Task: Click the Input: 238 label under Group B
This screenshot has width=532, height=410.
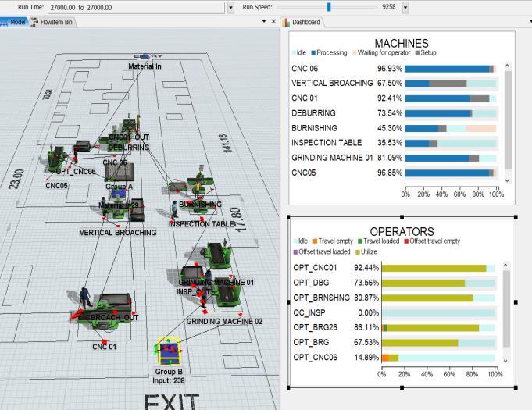Action: [x=169, y=380]
